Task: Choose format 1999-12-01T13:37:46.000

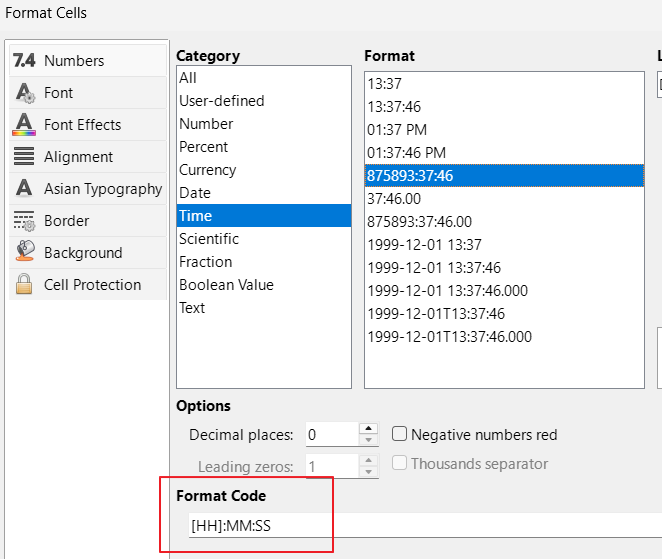Action: click(504, 337)
